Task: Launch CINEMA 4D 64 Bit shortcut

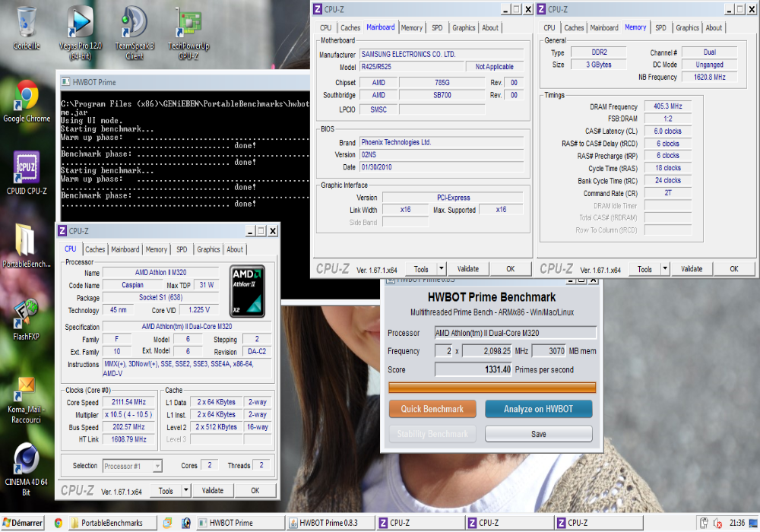Action: pos(27,469)
